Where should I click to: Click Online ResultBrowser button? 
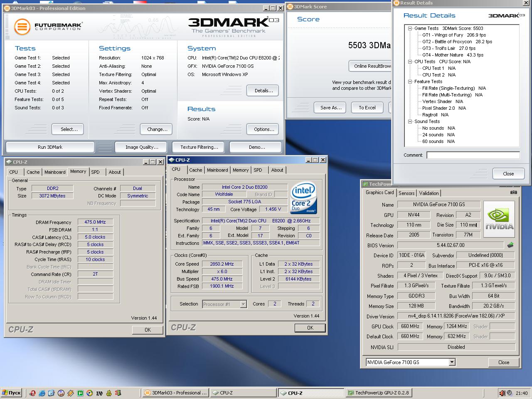point(370,66)
